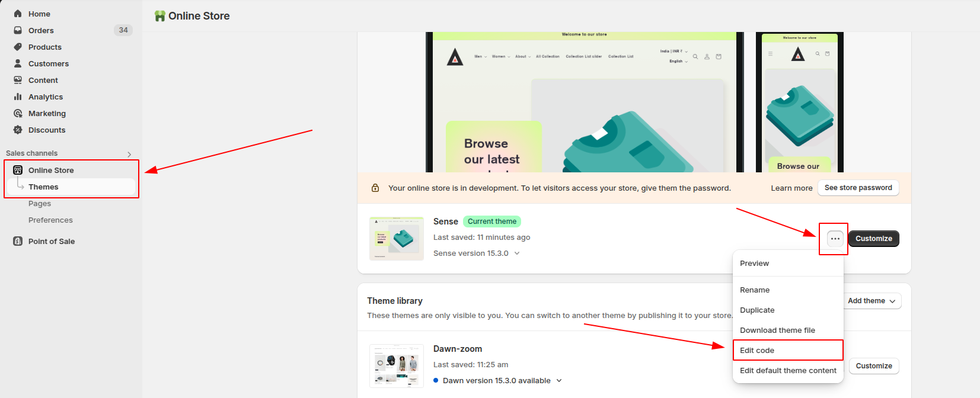Expand Sense version 15.3.0 dropdown

517,253
